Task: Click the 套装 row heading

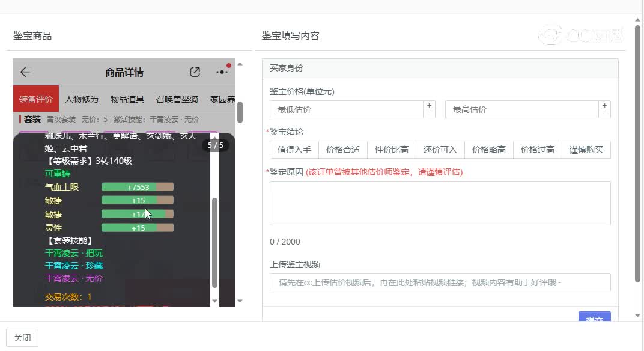Action: click(x=32, y=119)
